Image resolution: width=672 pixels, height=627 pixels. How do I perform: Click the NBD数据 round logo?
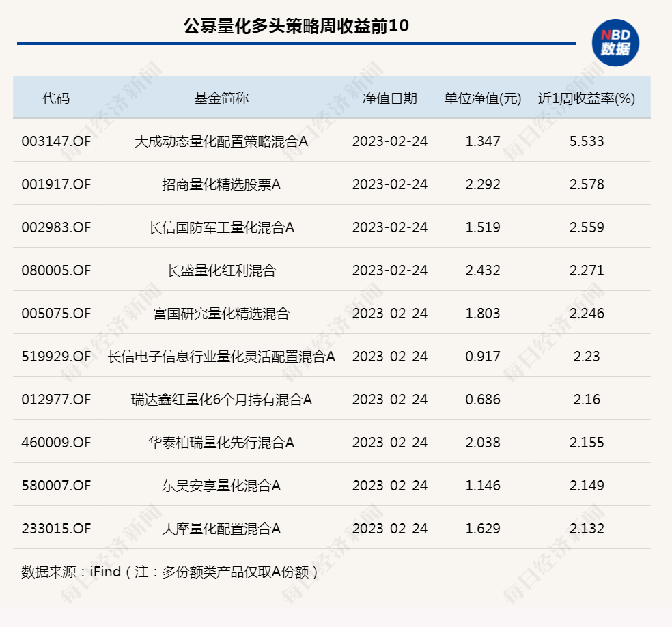point(615,43)
